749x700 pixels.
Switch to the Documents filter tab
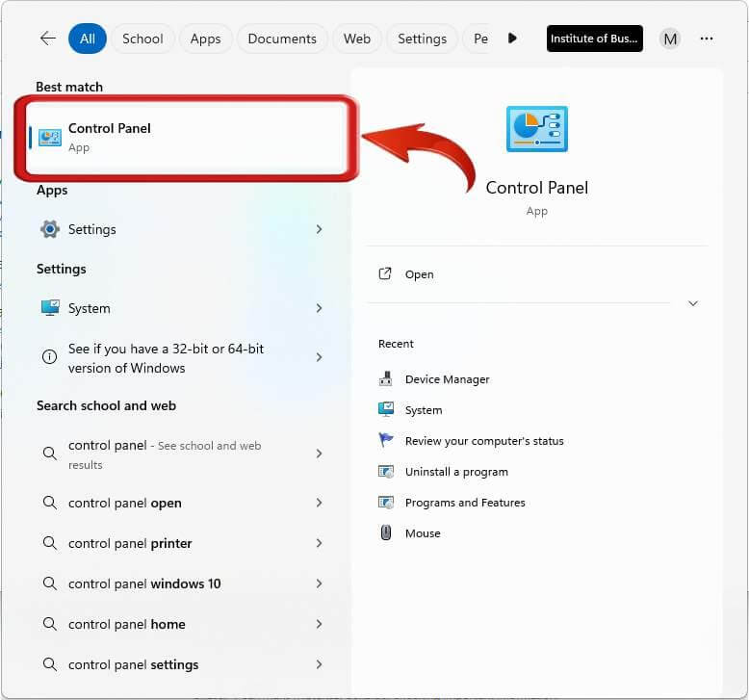pos(282,39)
